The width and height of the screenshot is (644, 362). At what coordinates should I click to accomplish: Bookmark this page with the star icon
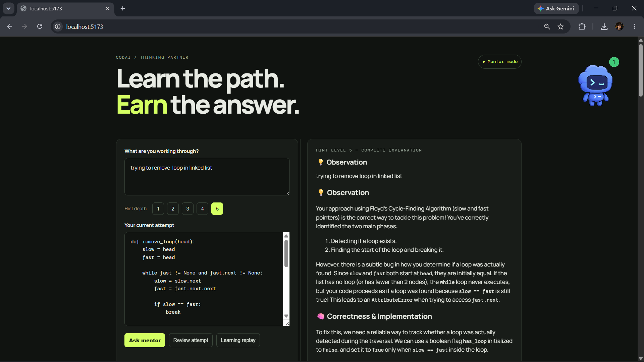pyautogui.click(x=560, y=26)
